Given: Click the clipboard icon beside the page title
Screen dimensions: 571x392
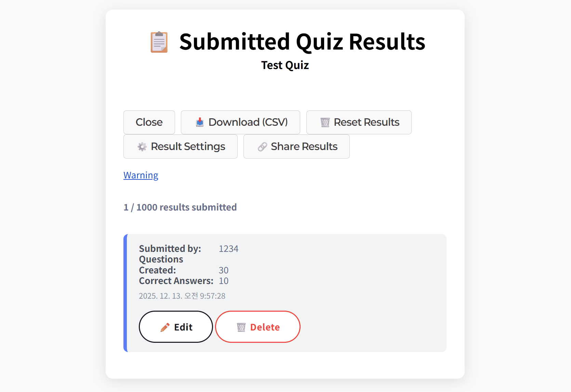Looking at the screenshot, I should tap(159, 42).
